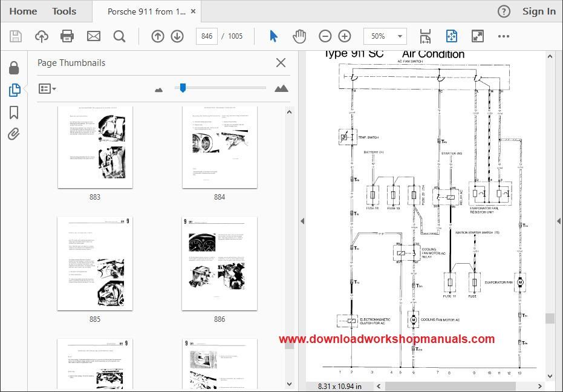Click thumbnails panel scroll up arrow
The image size is (563, 392).
pyautogui.click(x=290, y=112)
